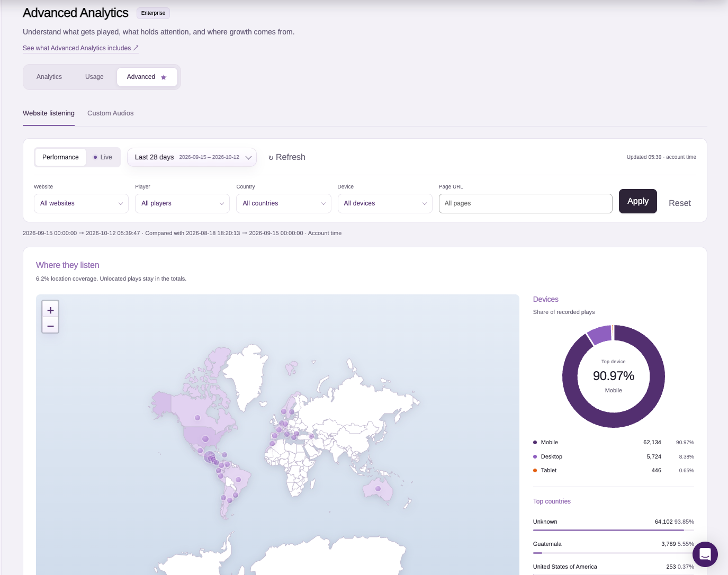728x575 pixels.
Task: Apply the selected filters
Action: coord(638,201)
